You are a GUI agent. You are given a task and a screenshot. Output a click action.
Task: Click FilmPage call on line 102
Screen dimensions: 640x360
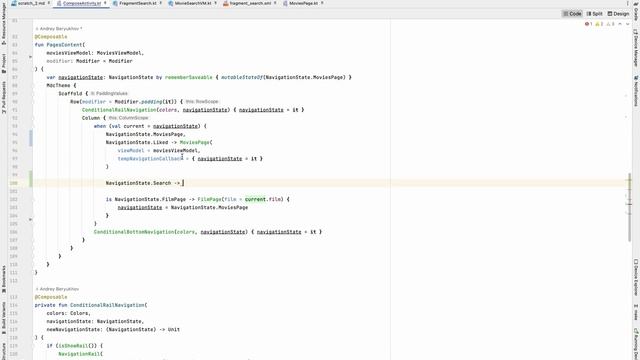[x=209, y=199]
